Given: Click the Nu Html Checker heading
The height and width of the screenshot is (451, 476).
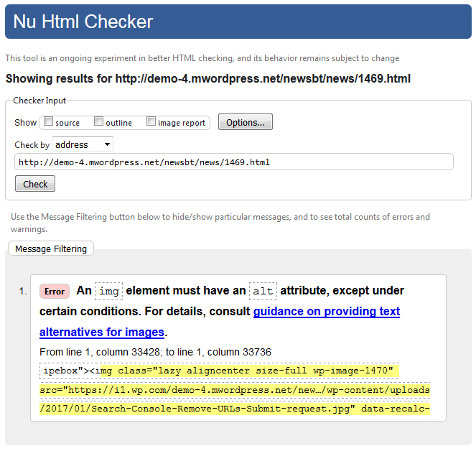Looking at the screenshot, I should click(x=83, y=22).
